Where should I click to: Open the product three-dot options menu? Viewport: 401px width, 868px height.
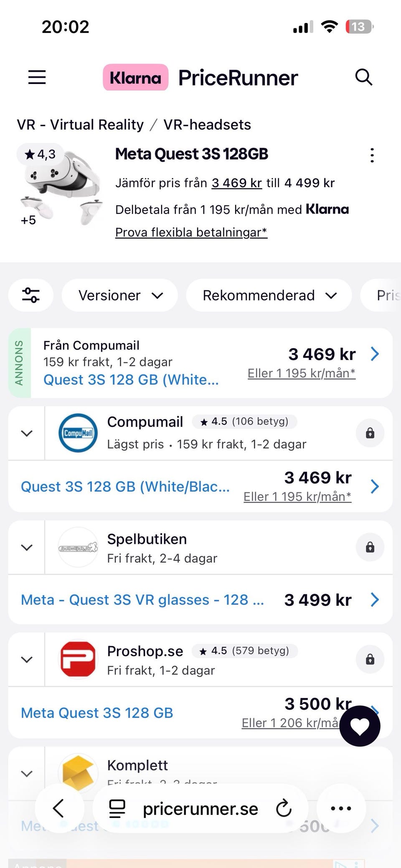coord(372,155)
